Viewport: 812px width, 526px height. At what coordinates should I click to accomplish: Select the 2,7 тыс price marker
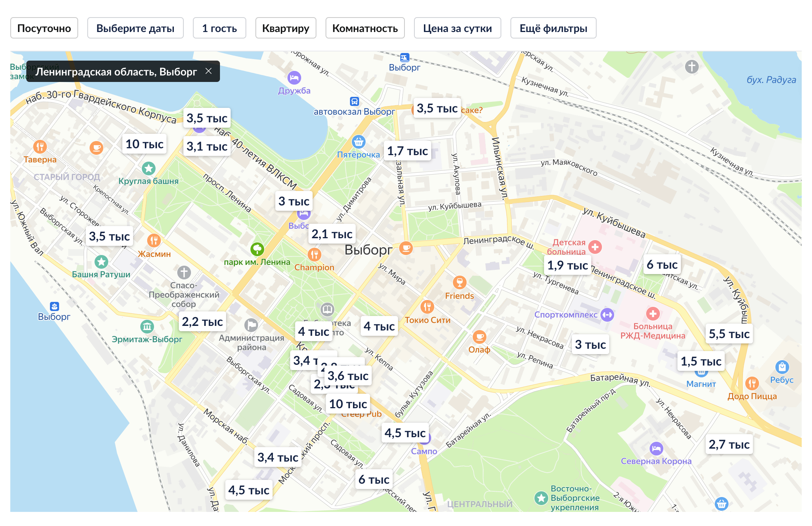tap(729, 444)
